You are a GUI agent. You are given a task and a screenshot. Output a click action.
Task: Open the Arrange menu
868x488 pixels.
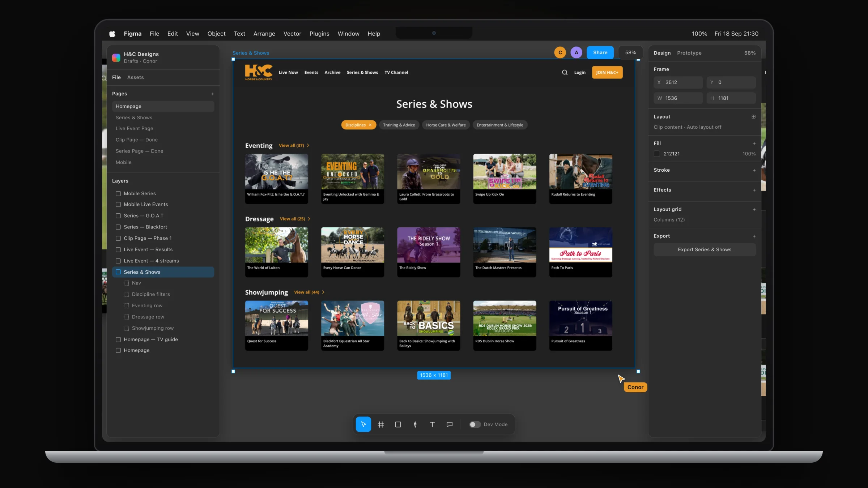[x=264, y=34]
